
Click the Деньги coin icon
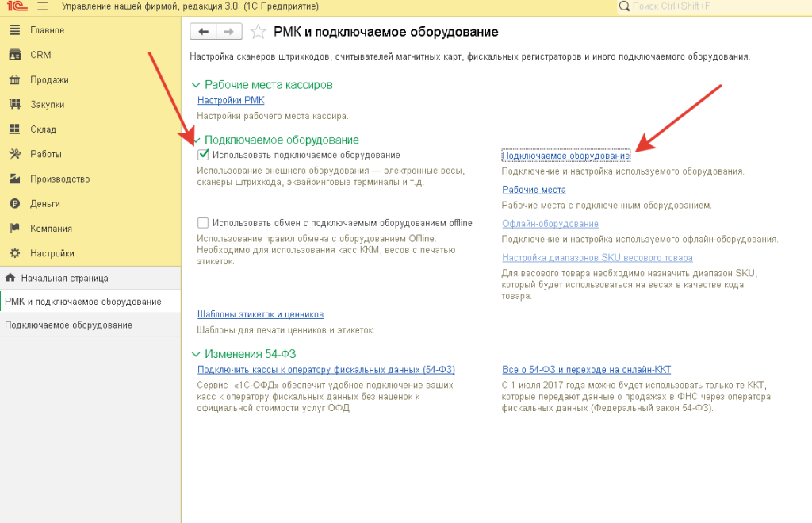pyautogui.click(x=15, y=204)
